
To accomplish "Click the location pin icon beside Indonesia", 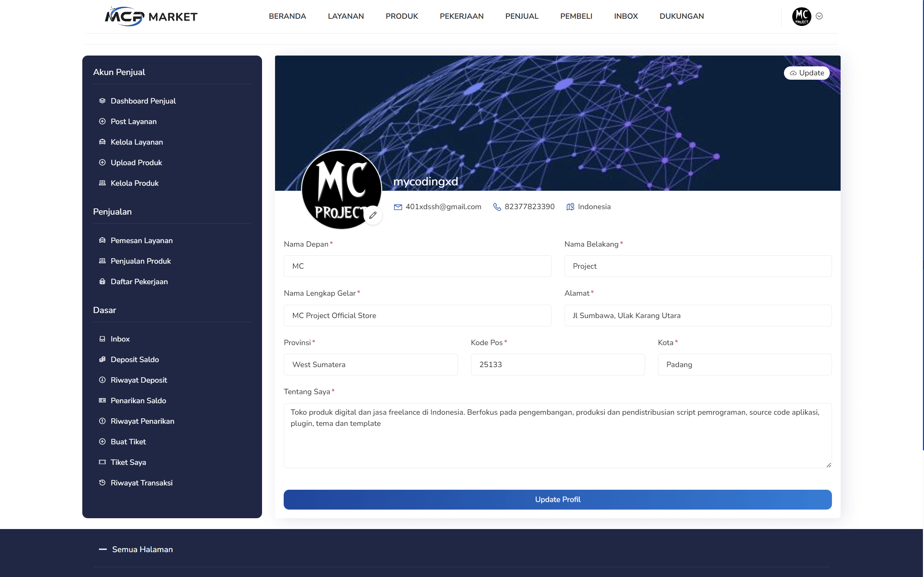I will tap(570, 206).
